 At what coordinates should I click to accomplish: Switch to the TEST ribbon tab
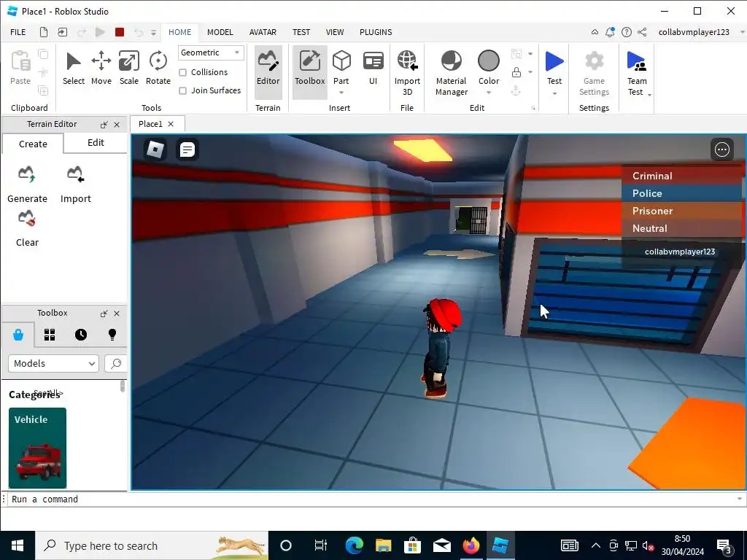301,32
